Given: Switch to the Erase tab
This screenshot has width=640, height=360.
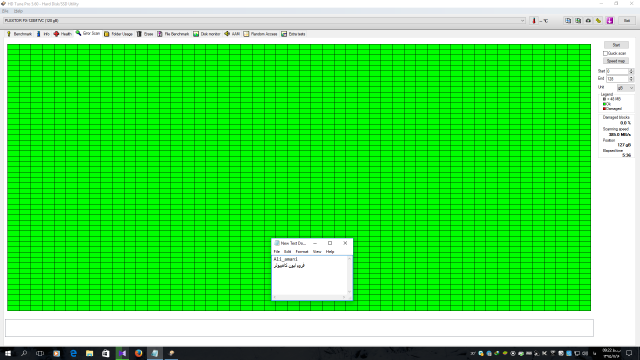Looking at the screenshot, I should [145, 34].
